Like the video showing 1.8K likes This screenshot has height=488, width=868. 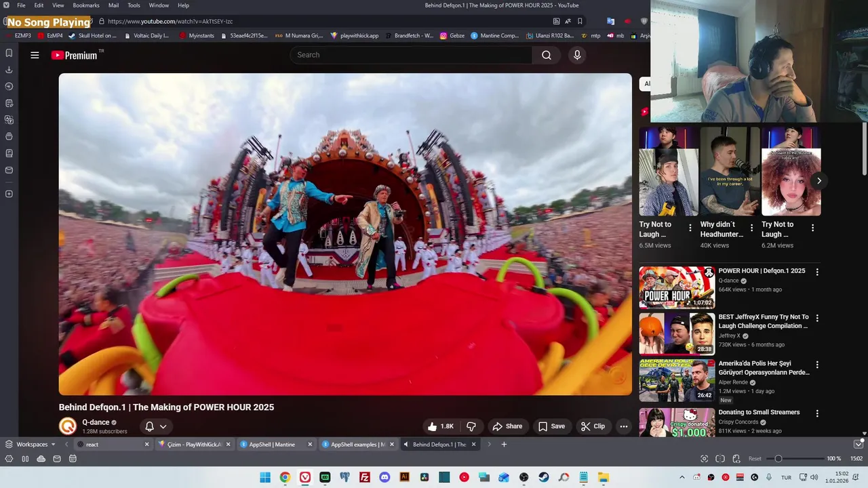440,426
